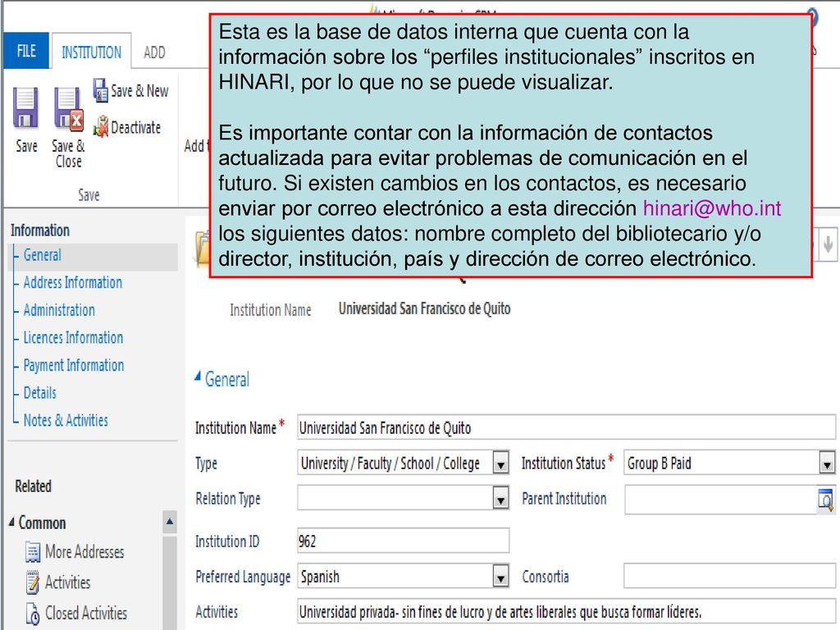Click the Save floppy disk icon
Viewport: 840px width, 630px height.
26,107
